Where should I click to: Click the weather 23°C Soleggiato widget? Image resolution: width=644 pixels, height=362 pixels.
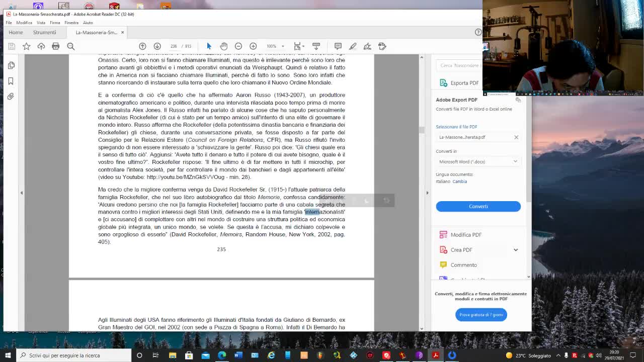click(x=528, y=355)
